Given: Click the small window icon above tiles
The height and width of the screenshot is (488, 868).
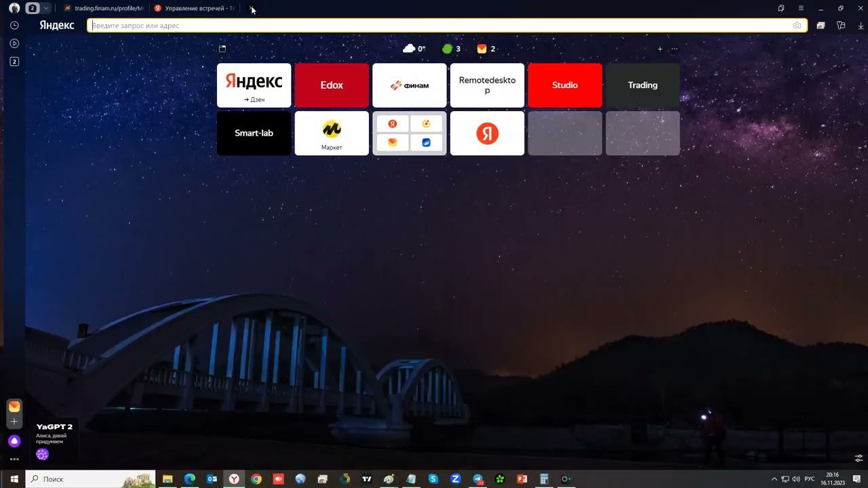Looking at the screenshot, I should [x=222, y=49].
